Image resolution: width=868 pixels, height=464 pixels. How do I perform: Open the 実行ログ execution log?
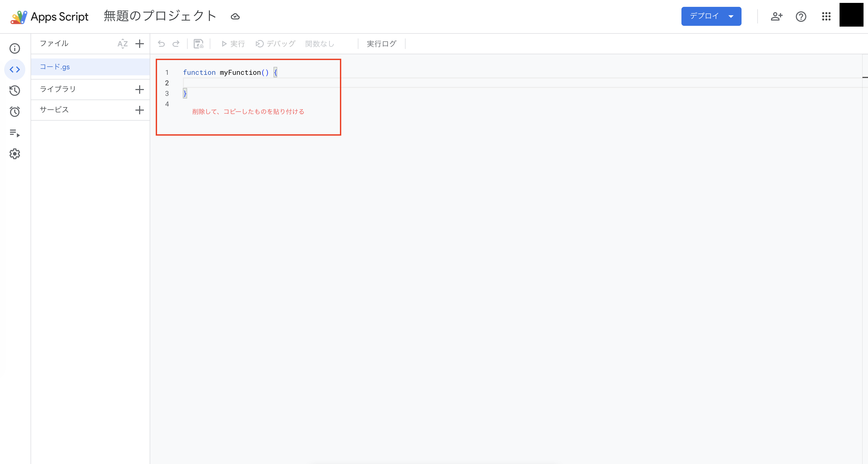point(382,44)
